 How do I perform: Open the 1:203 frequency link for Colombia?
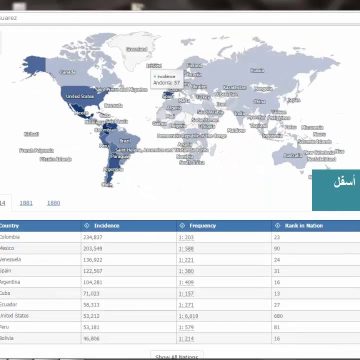click(x=186, y=237)
